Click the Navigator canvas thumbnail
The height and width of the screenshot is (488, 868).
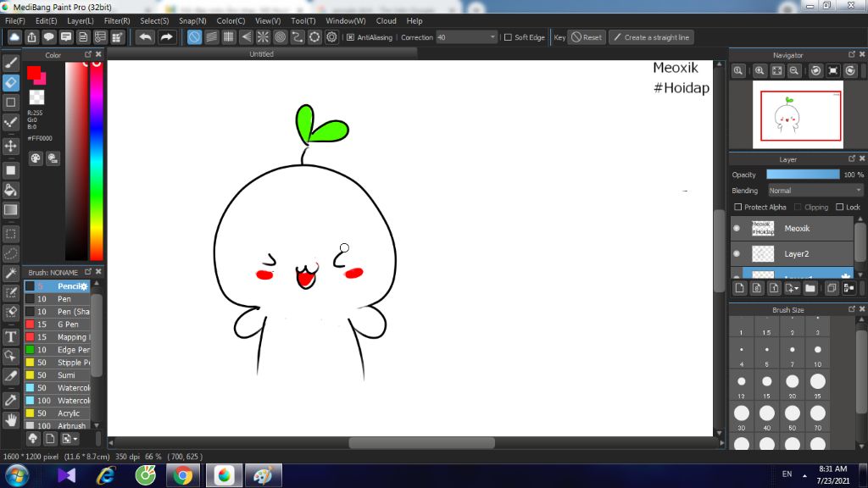point(798,114)
